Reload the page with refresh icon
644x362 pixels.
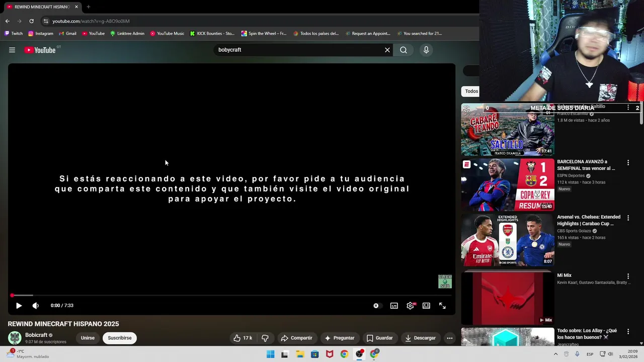tap(31, 21)
